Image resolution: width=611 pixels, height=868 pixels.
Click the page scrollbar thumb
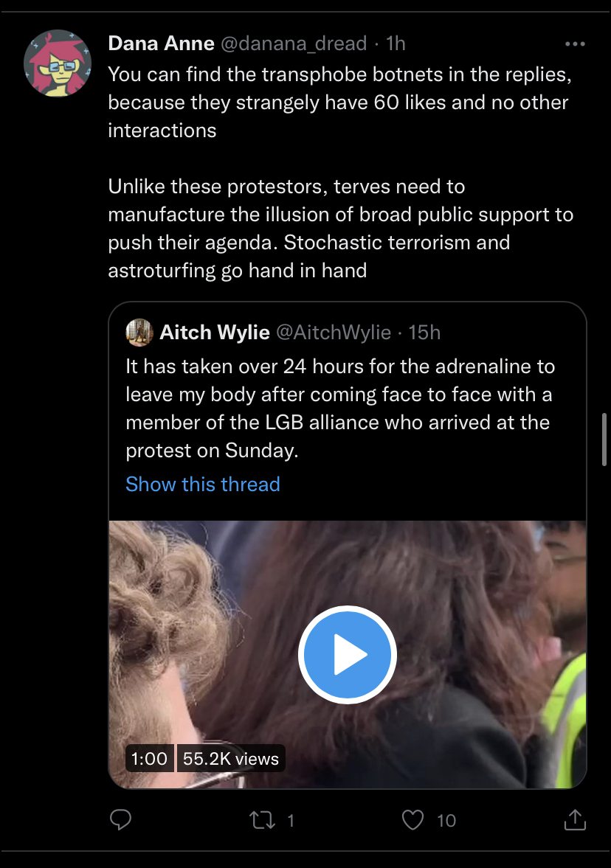(604, 440)
